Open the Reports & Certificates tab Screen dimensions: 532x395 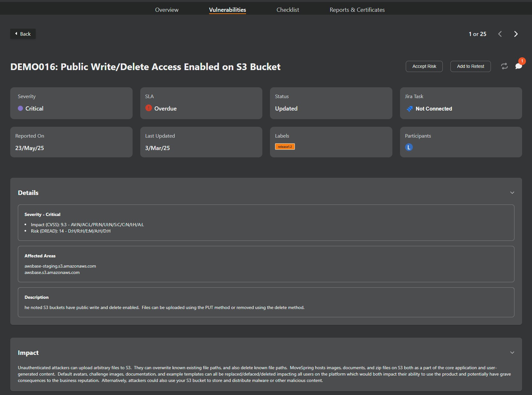click(x=357, y=10)
